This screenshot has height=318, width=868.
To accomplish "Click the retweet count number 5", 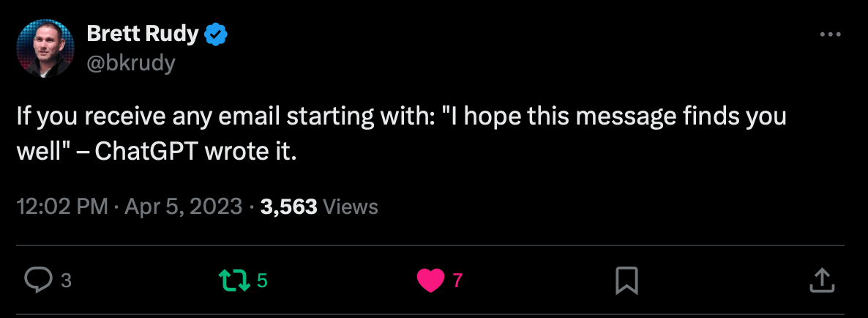I will tap(262, 280).
